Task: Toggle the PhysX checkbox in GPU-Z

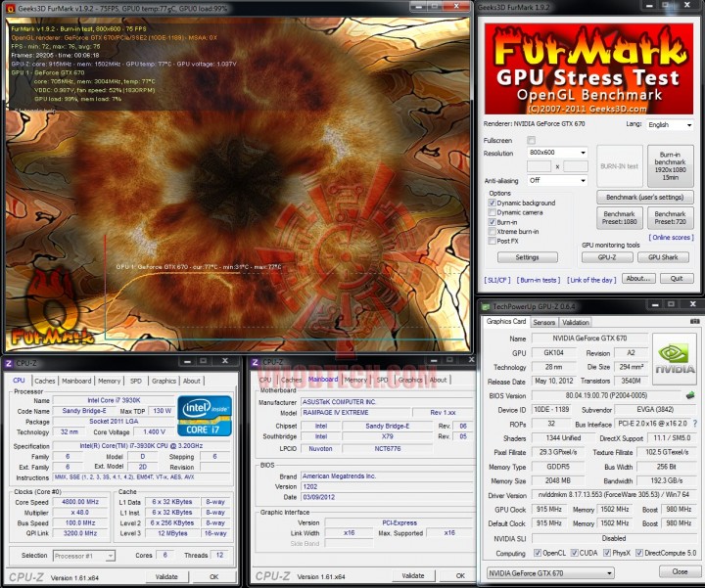Action: [x=607, y=553]
